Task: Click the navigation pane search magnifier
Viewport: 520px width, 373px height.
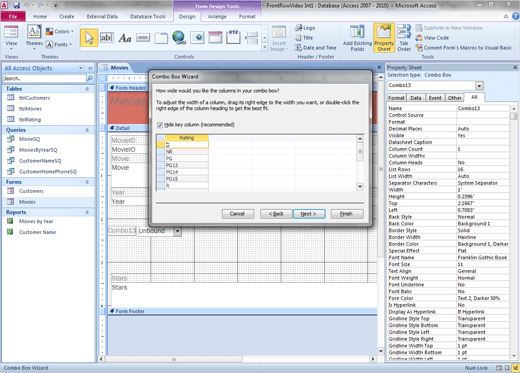Action: 90,78
